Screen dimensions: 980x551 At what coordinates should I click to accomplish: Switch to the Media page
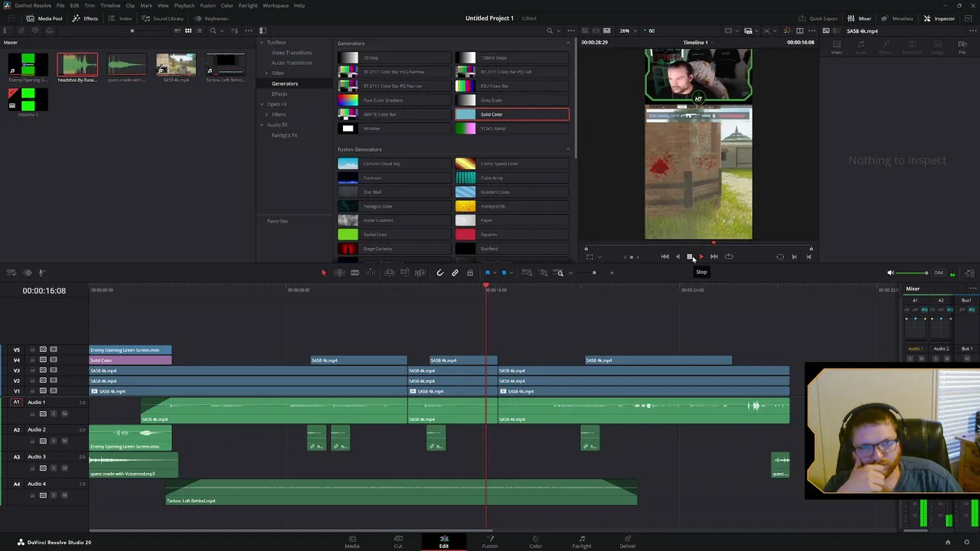(x=352, y=542)
